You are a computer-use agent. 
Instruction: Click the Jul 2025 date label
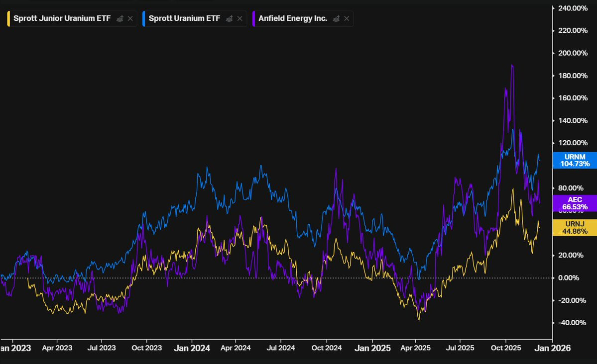point(460,348)
